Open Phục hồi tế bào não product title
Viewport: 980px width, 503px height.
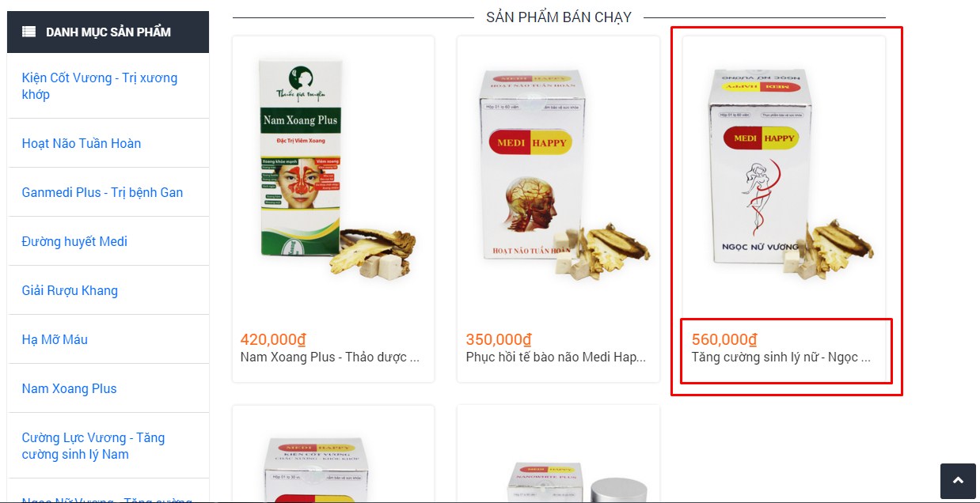(556, 357)
